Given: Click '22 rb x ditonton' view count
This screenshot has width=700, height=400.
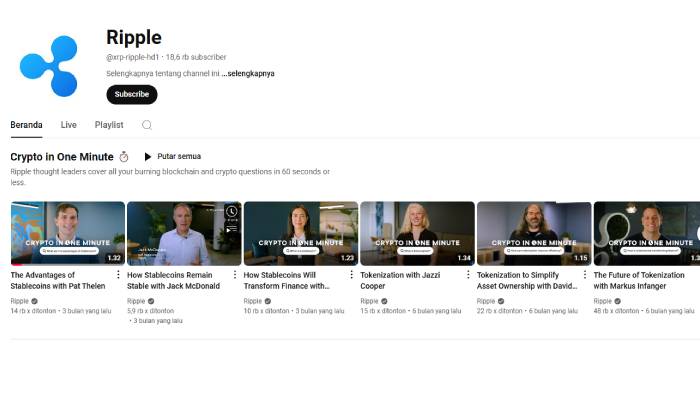Looking at the screenshot, I should 500,311.
